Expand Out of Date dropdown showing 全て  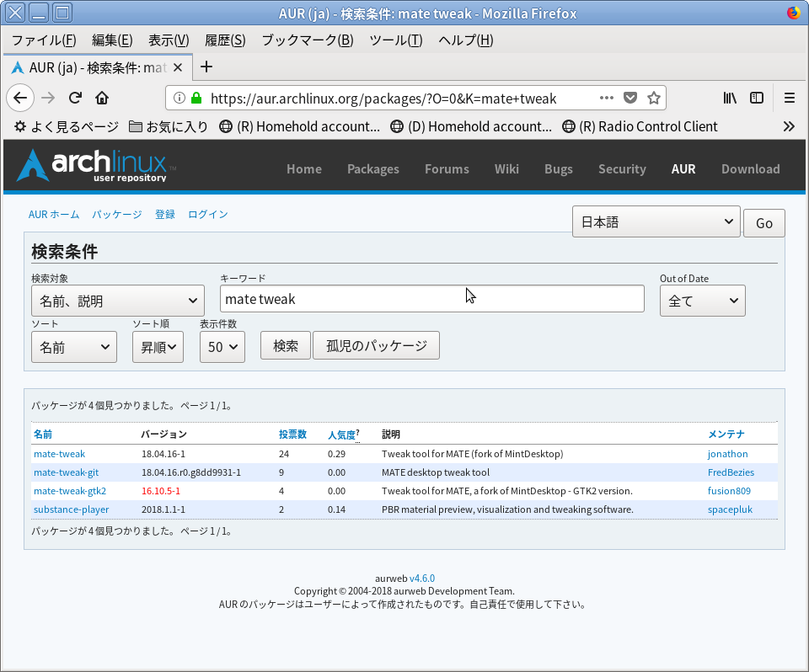coord(702,301)
